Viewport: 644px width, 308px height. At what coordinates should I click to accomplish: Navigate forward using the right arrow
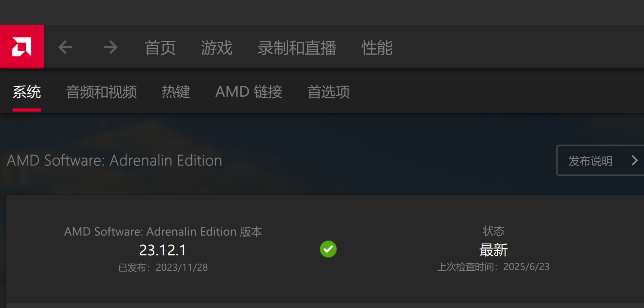pos(110,47)
